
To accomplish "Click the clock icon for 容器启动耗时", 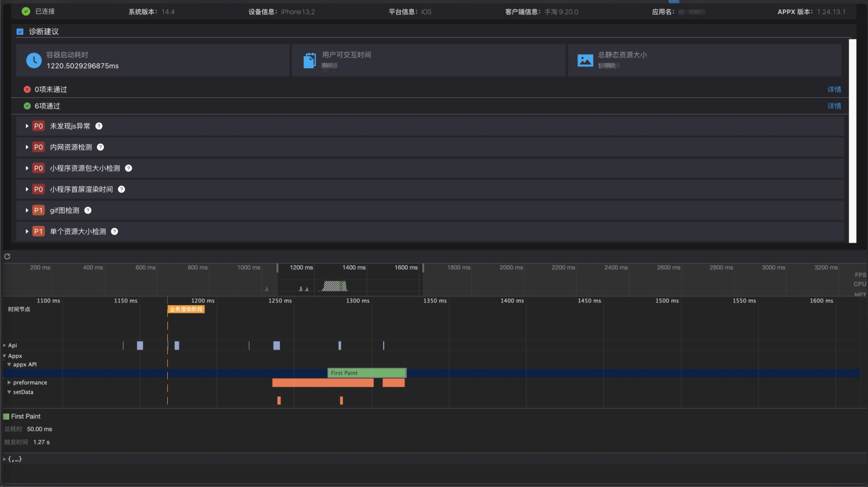I will coord(34,60).
